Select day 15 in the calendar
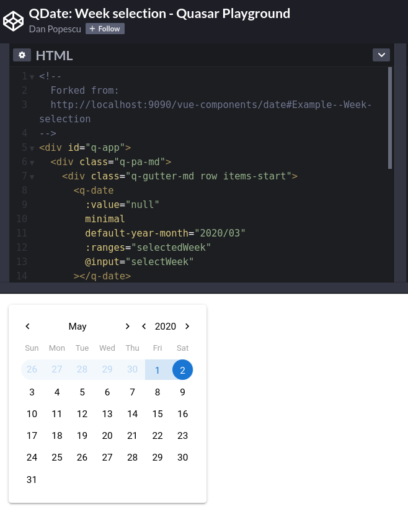This screenshot has width=408, height=532. (x=157, y=414)
